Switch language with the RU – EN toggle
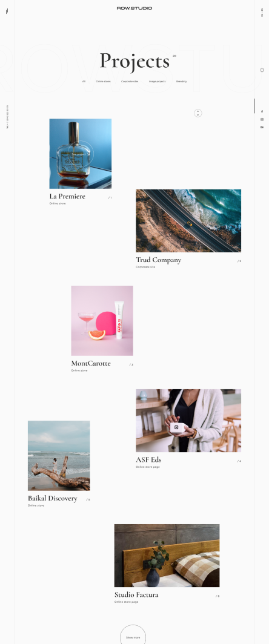Screen dimensions: 269x644 click(x=262, y=12)
